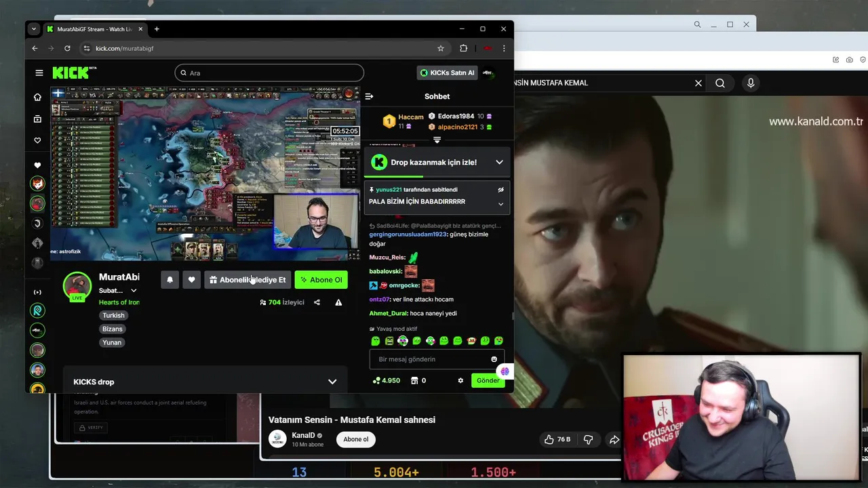The width and height of the screenshot is (868, 488).
Task: Select the Yunan tag
Action: point(112,342)
